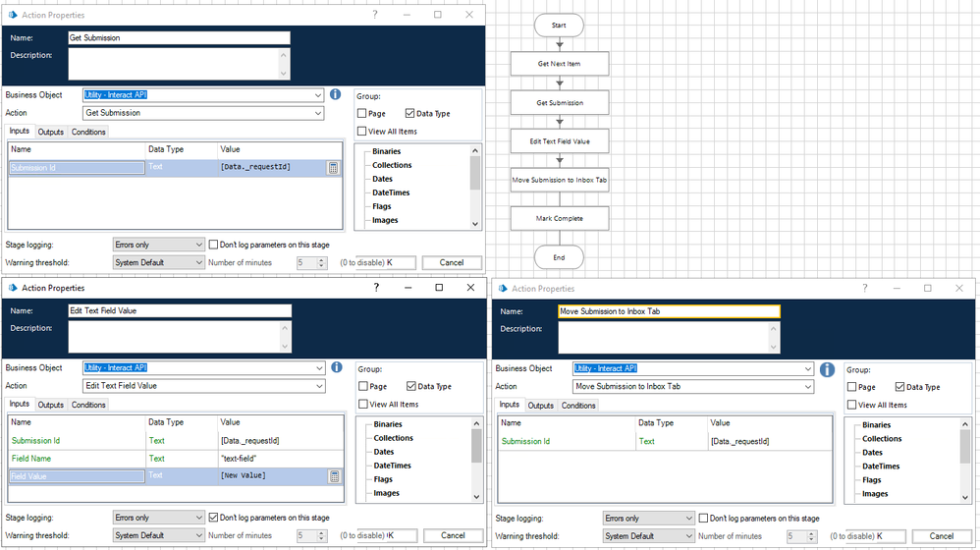This screenshot has height=550, width=980.
Task: Open expression calculator for Submission Id in Get Submission dialog
Action: (x=334, y=168)
